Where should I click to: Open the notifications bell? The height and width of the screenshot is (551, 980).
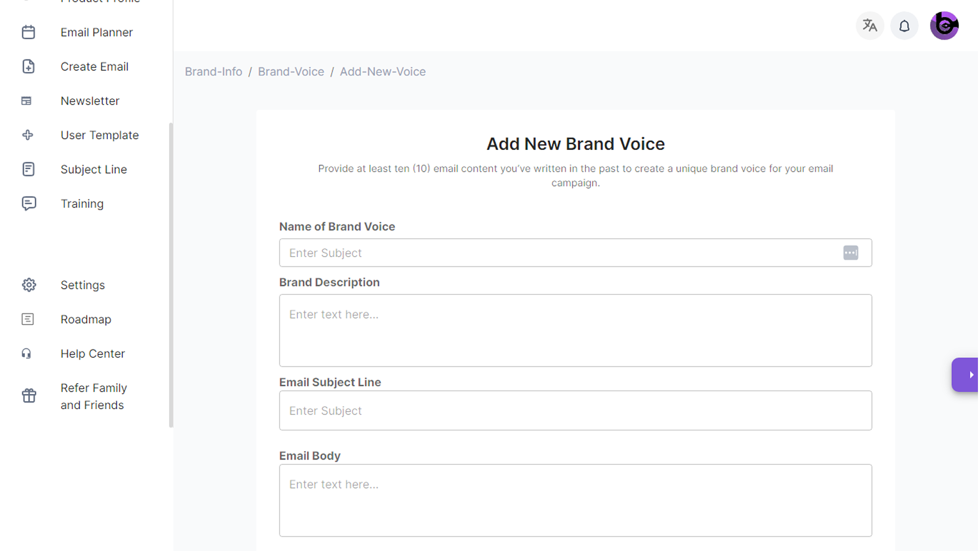point(904,26)
